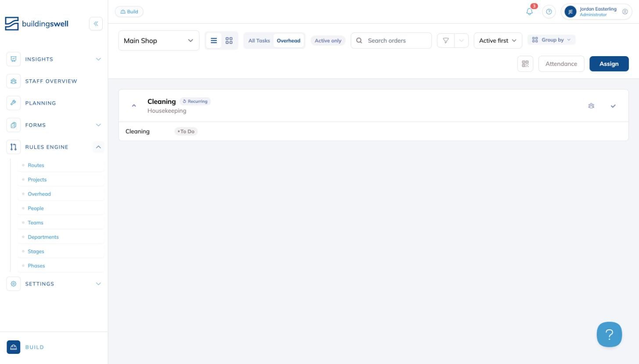Viewport: 639px width, 364px height.
Task: Open People under Rules Engine
Action: click(x=36, y=208)
